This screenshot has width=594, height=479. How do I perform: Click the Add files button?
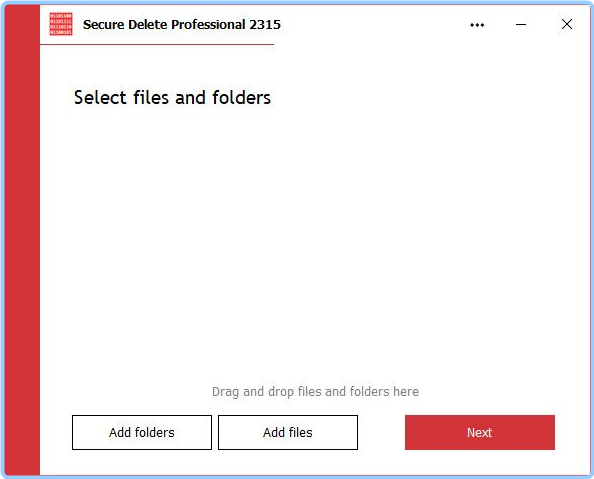click(x=288, y=432)
